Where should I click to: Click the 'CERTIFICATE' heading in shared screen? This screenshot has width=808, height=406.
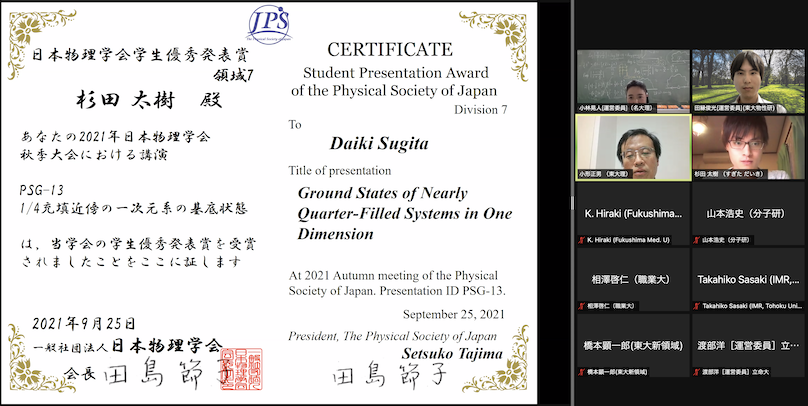(390, 49)
